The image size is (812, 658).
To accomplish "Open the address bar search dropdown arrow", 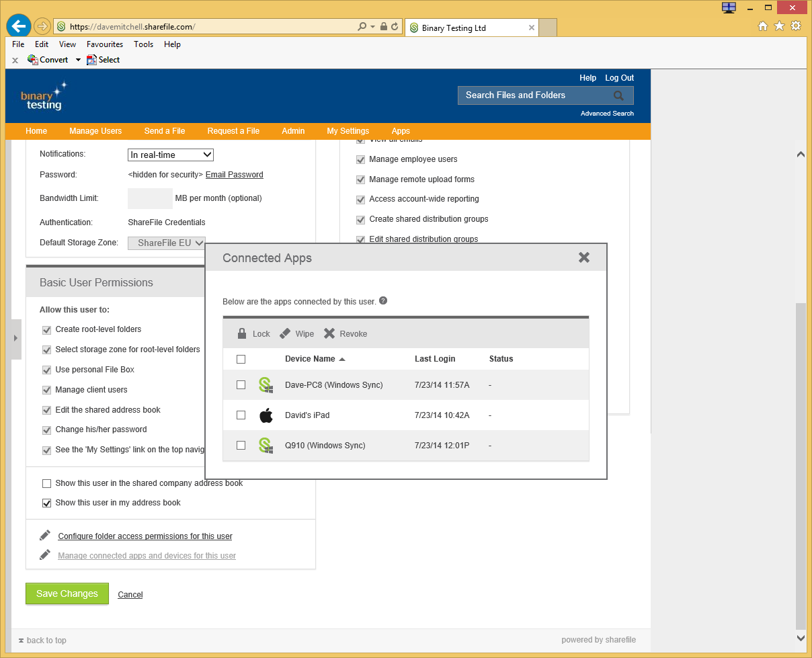I will pyautogui.click(x=373, y=27).
